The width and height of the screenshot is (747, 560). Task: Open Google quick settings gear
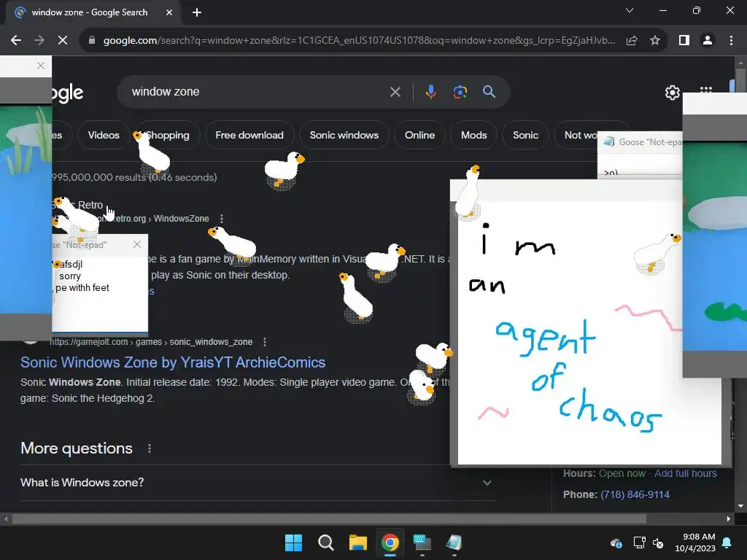(x=672, y=93)
